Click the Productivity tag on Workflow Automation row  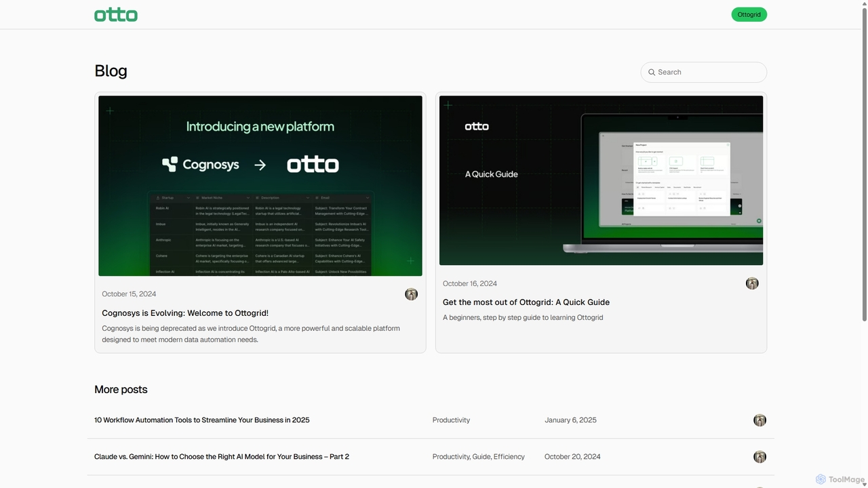pyautogui.click(x=451, y=420)
